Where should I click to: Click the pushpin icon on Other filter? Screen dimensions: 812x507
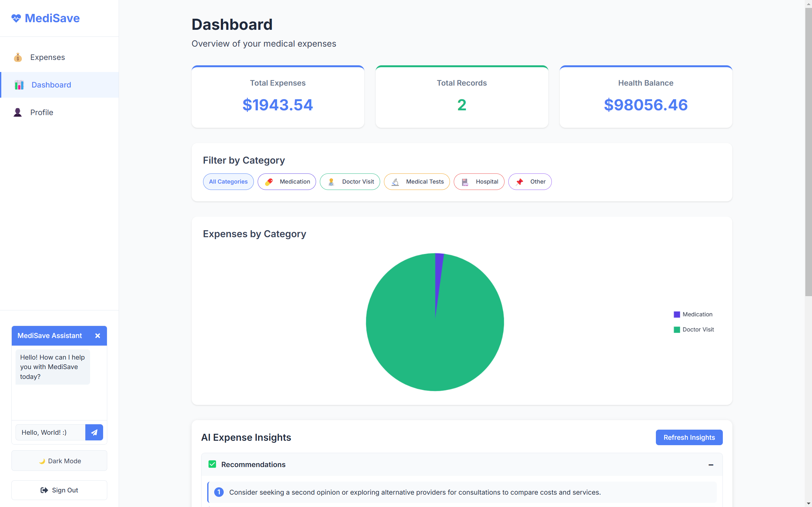(x=519, y=182)
